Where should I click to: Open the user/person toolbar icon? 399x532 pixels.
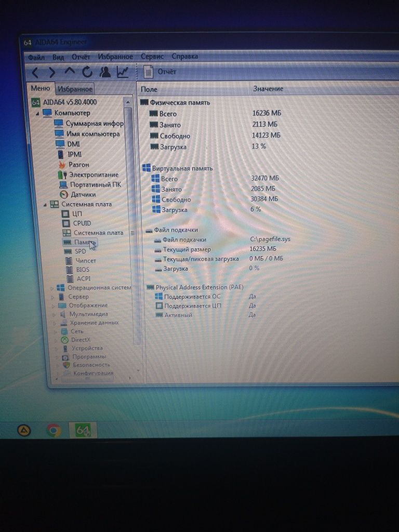click(105, 72)
